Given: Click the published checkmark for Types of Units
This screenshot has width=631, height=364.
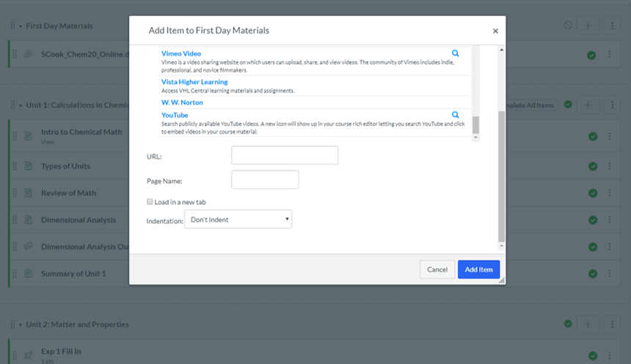Looking at the screenshot, I should (592, 167).
